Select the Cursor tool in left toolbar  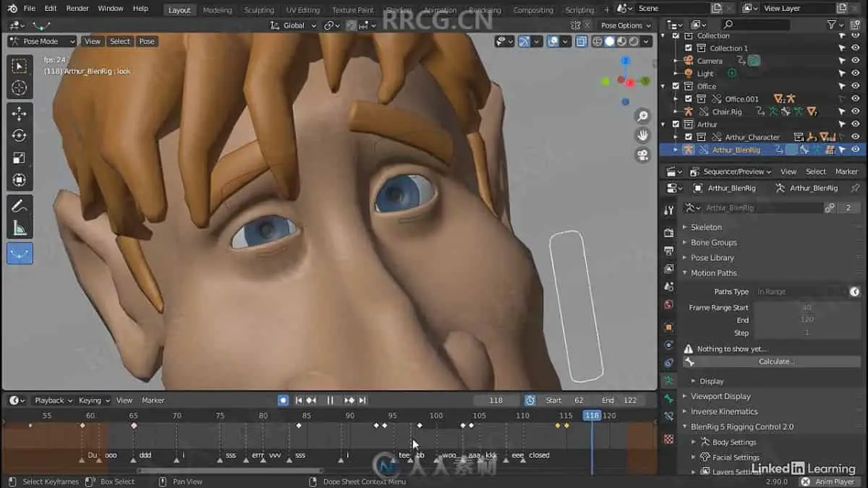click(20, 88)
